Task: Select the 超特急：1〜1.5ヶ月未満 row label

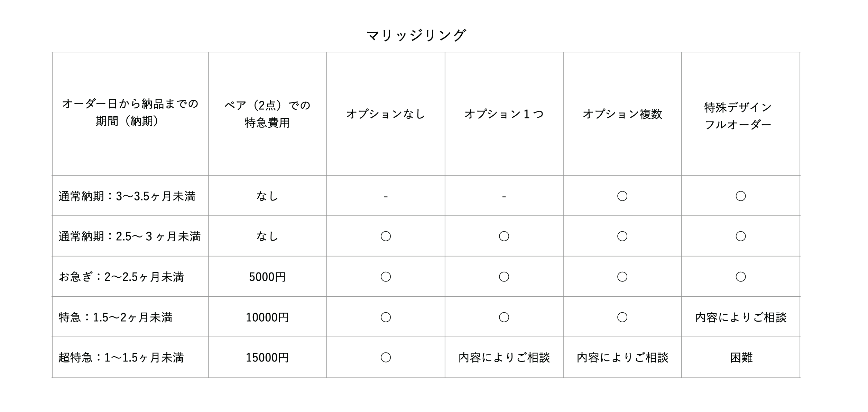Action: 121,357
